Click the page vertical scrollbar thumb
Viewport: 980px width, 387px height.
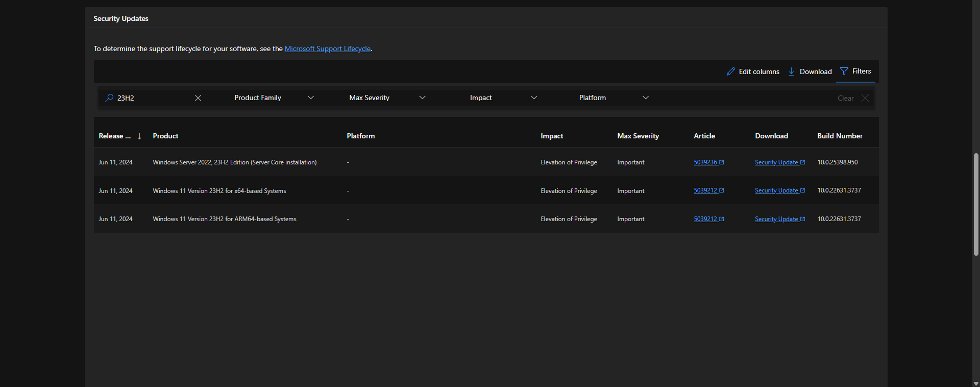[976, 204]
